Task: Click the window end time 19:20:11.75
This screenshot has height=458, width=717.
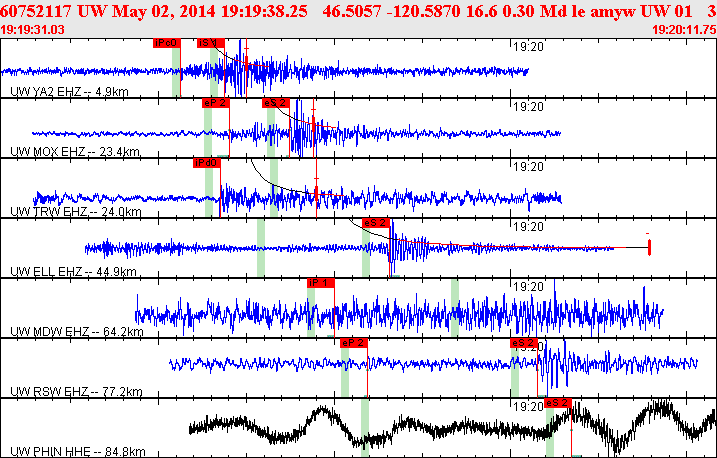Action: coord(684,30)
